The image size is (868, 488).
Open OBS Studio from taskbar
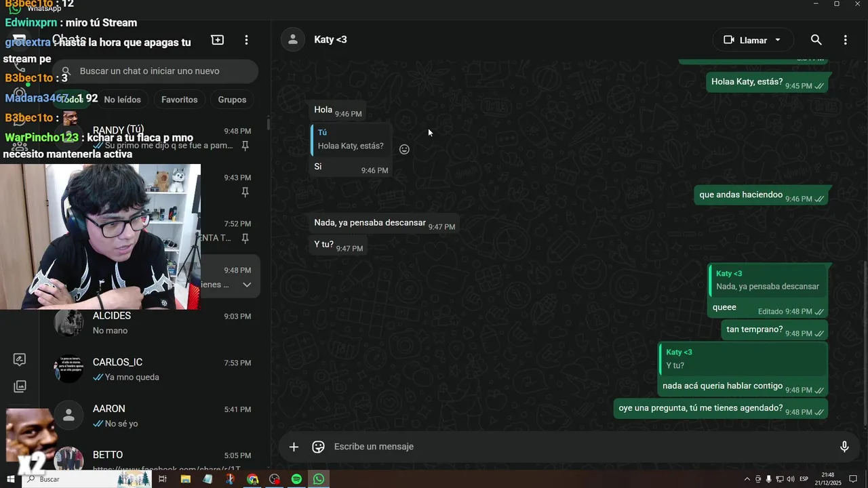click(x=275, y=479)
